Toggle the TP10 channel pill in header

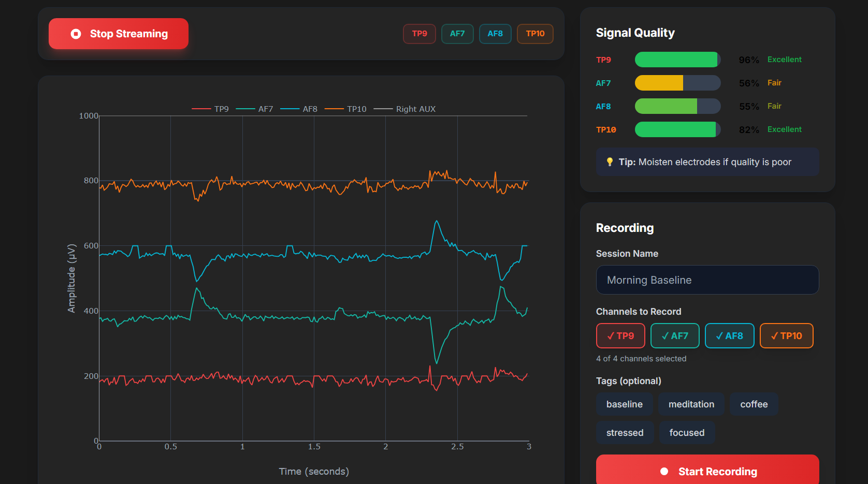pos(535,34)
